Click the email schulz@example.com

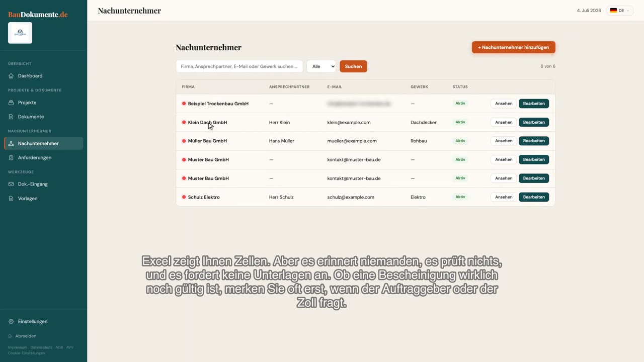click(x=351, y=197)
